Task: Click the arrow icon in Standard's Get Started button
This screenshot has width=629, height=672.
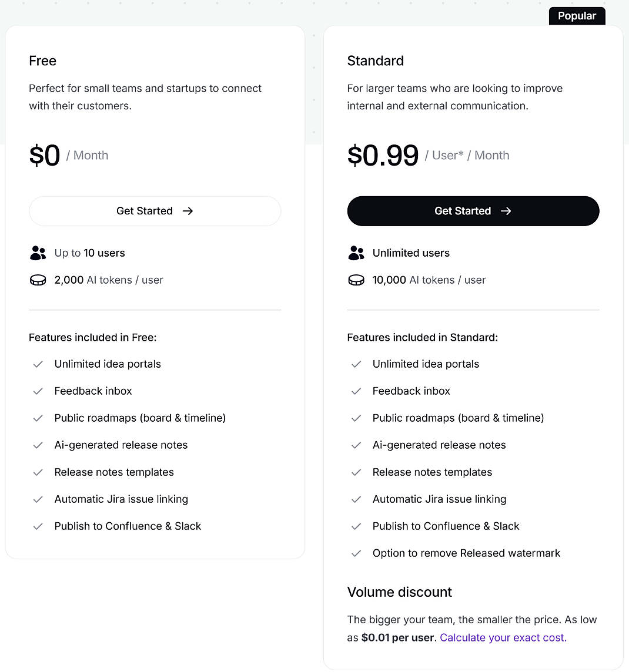Action: point(506,211)
